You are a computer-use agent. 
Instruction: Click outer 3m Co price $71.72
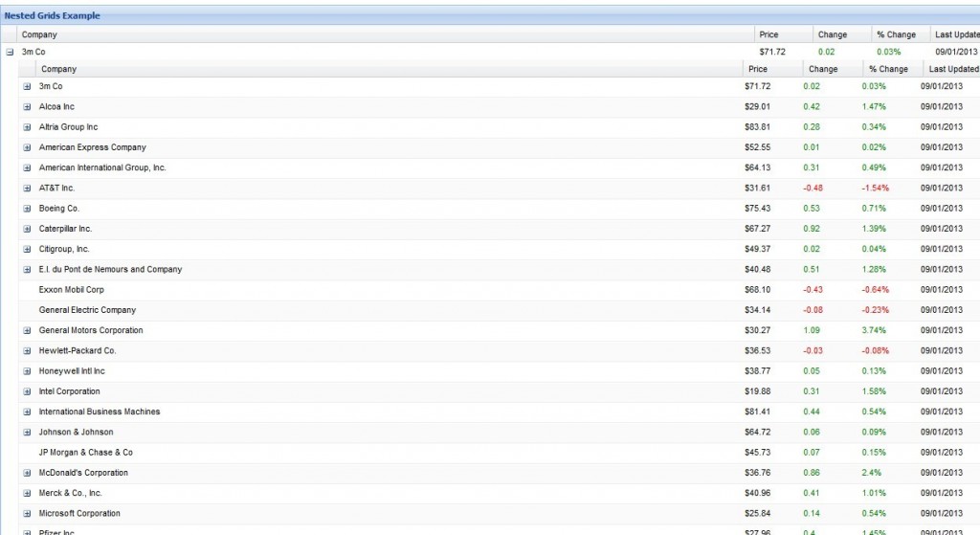pos(772,52)
